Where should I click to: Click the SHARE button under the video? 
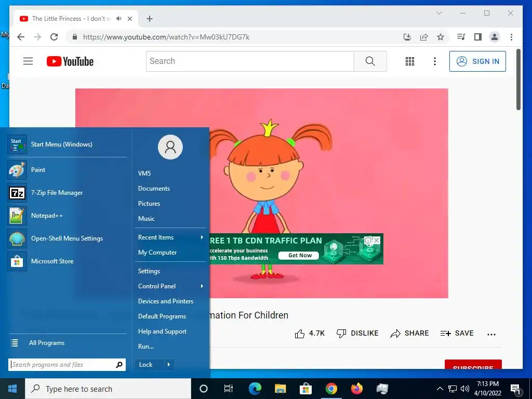(409, 334)
